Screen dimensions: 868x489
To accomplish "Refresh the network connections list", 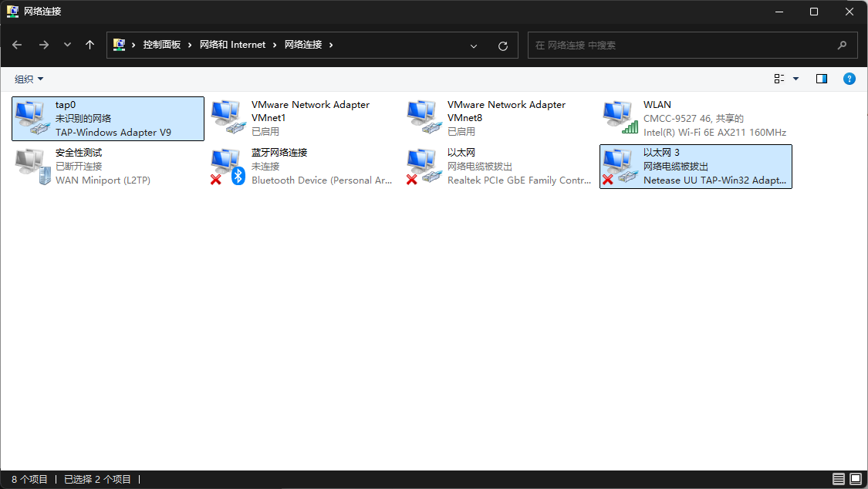I will click(502, 46).
